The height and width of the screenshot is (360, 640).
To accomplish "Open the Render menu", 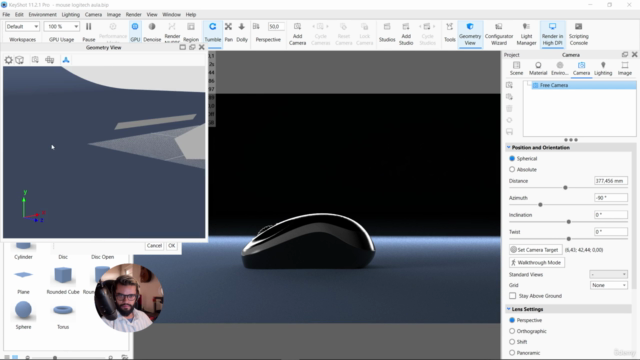I will tap(133, 14).
